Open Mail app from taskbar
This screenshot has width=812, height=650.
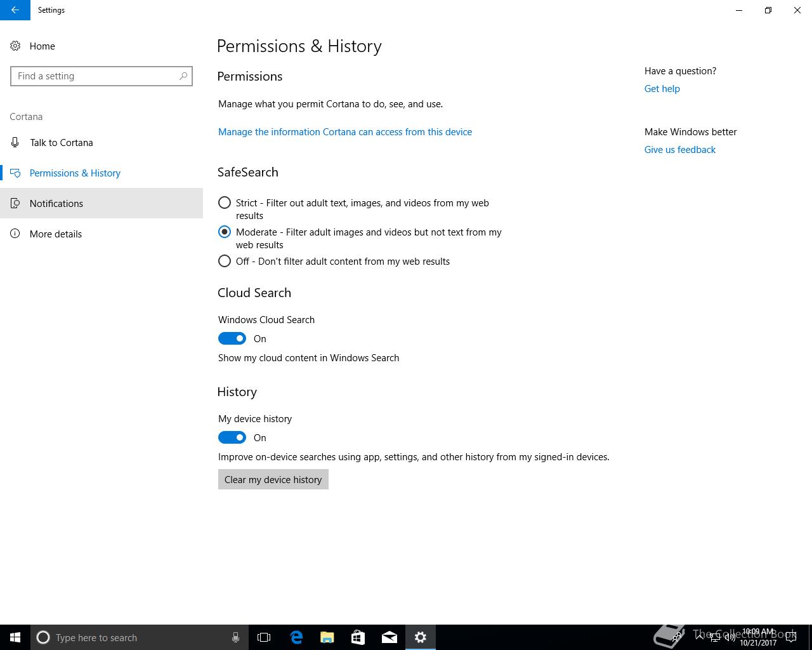point(390,637)
